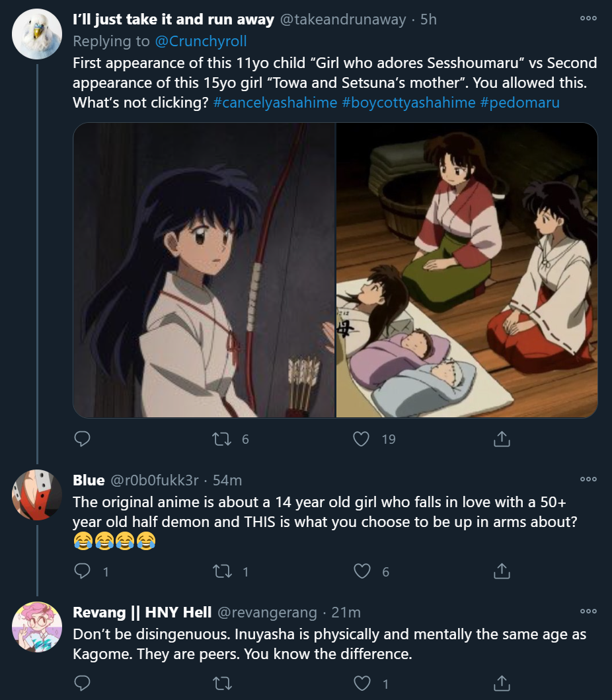Screen dimensions: 612x700
Task: View the left image of girl with bow
Action: click(204, 270)
